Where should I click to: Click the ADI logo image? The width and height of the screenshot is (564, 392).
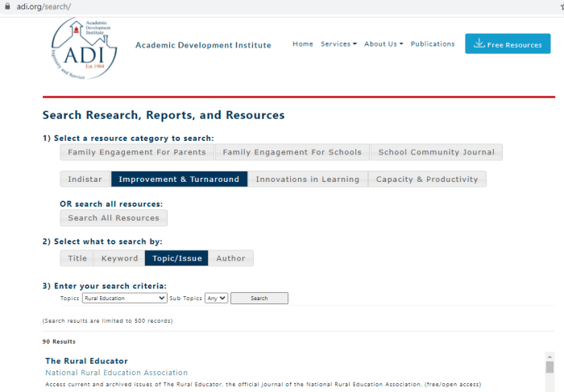point(84,48)
